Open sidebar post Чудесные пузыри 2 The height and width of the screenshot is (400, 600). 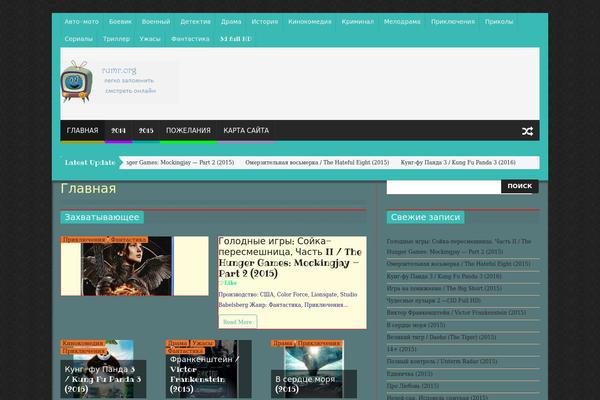(x=434, y=300)
